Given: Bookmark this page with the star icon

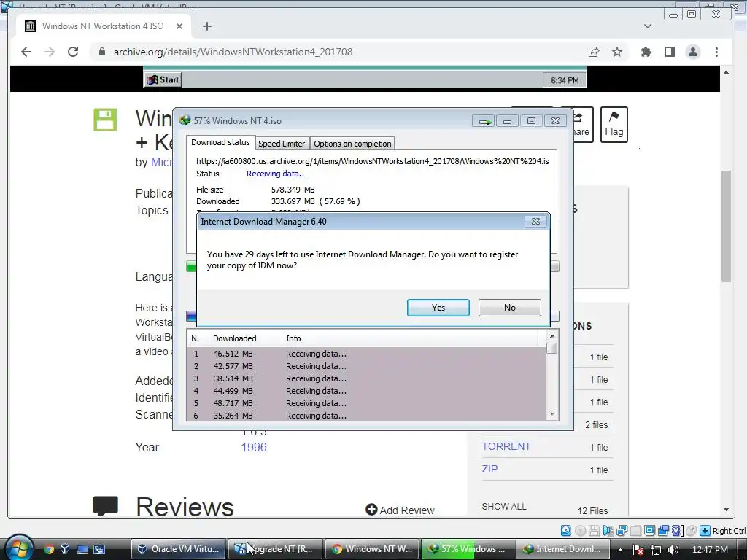Looking at the screenshot, I should (617, 52).
